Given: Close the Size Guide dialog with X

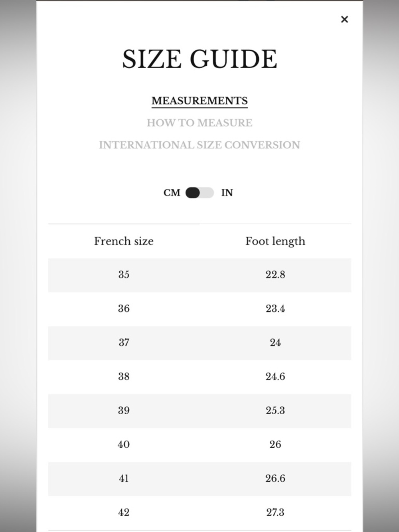Looking at the screenshot, I should click(344, 19).
